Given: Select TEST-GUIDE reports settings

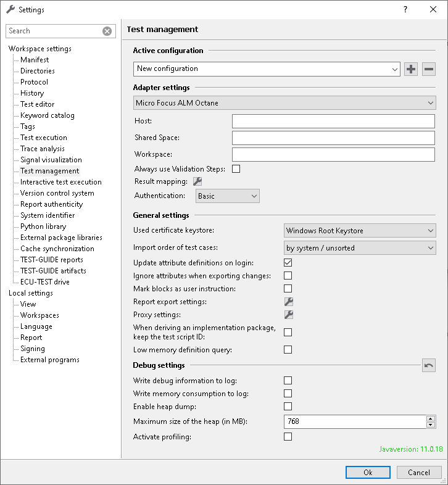Looking at the screenshot, I should (x=52, y=260).
